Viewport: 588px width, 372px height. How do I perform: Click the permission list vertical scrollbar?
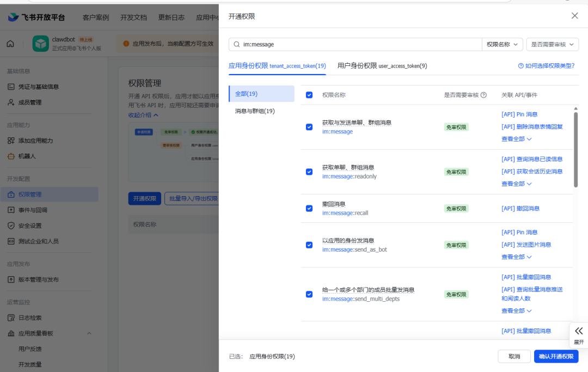(575, 150)
